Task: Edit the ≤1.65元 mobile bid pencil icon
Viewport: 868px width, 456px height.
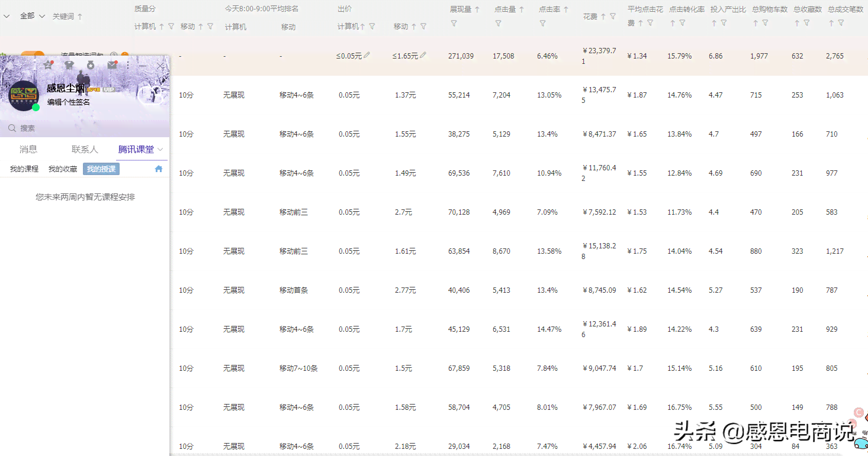Action: (423, 55)
